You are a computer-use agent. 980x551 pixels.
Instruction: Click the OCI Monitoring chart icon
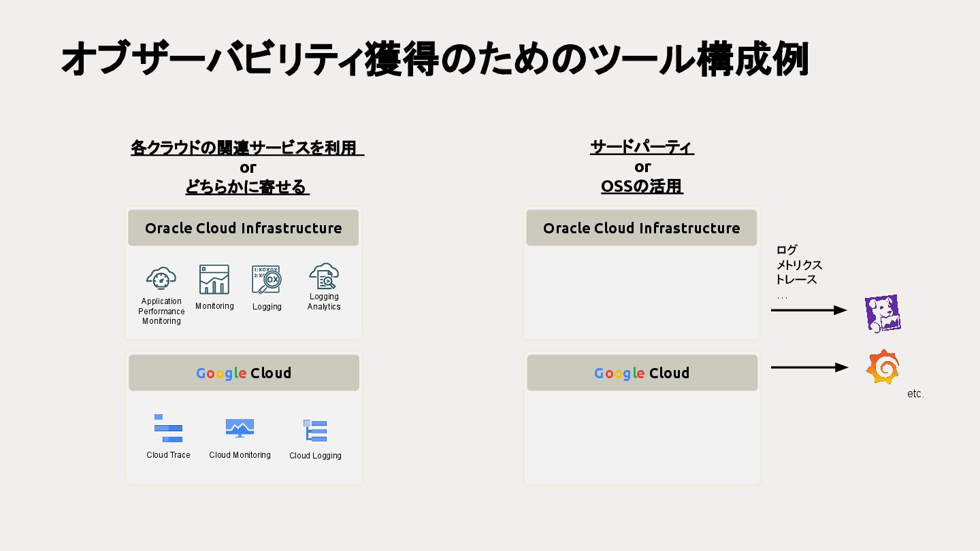pos(214,280)
